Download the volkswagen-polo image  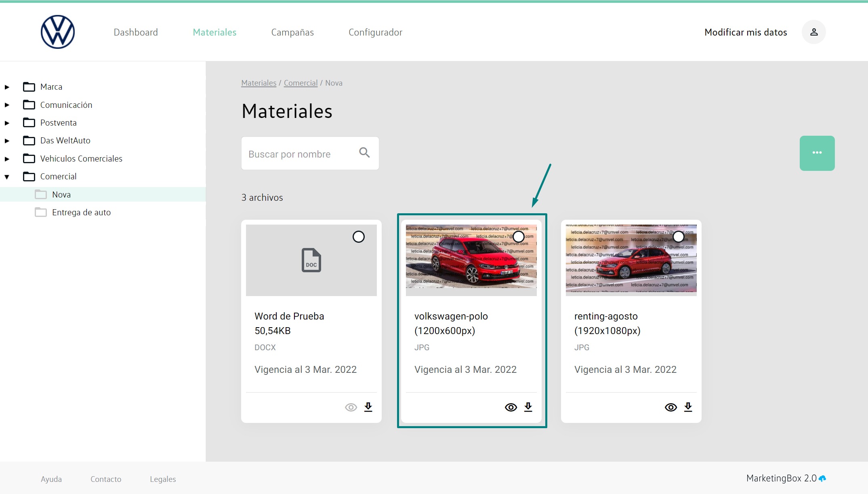528,407
